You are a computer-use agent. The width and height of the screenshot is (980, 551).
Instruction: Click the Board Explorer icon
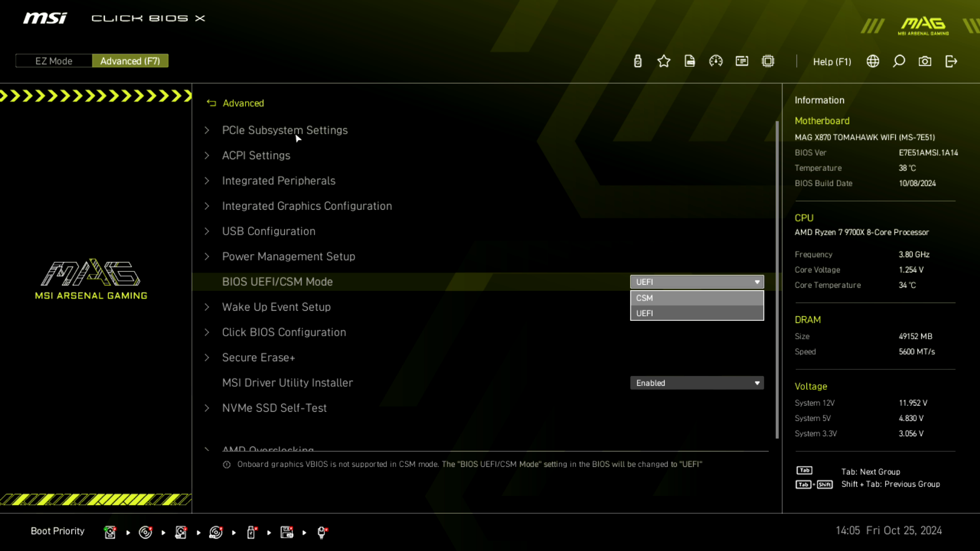(768, 61)
